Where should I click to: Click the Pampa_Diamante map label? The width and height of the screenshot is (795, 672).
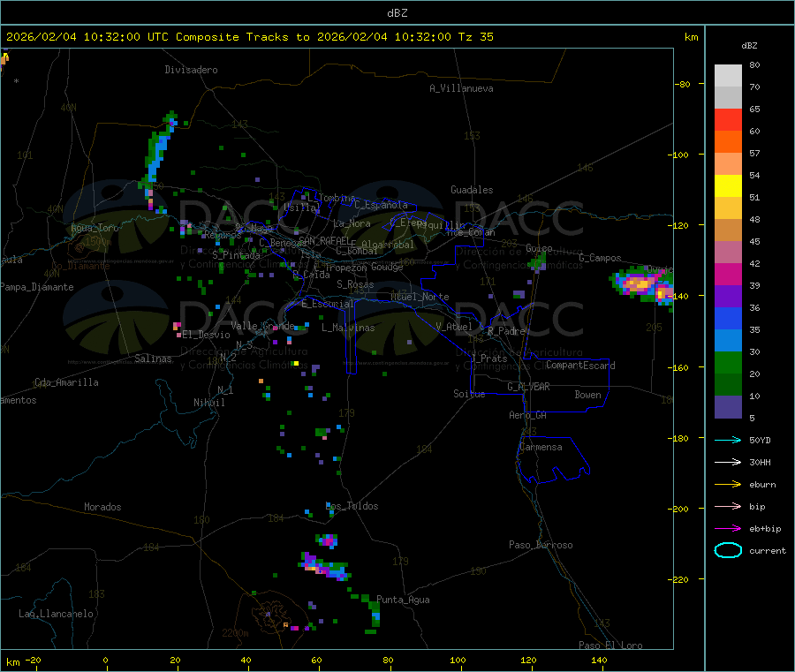tap(36, 287)
